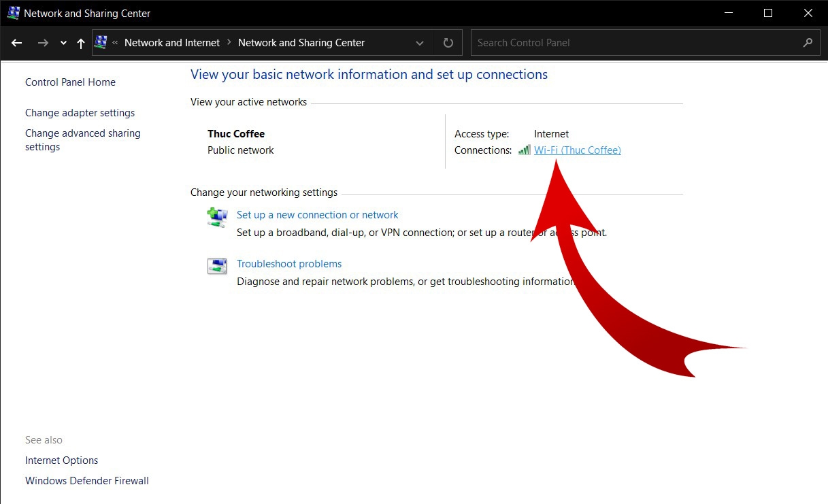Open Windows Defender Firewall

pyautogui.click(x=87, y=481)
